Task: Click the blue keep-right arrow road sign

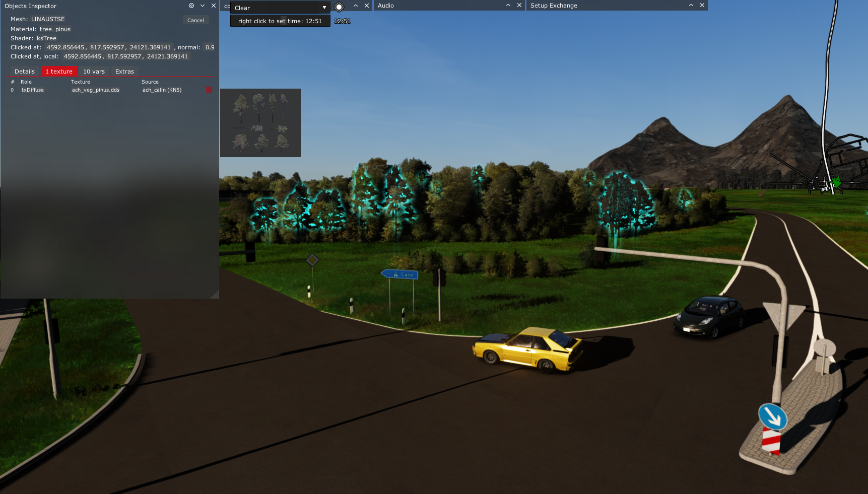Action: [772, 416]
